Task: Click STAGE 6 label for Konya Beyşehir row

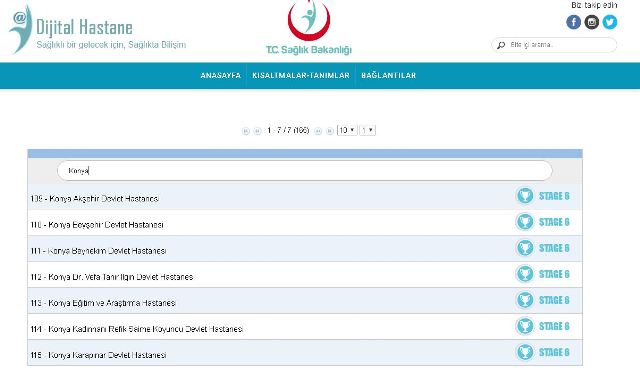Action: point(554,222)
